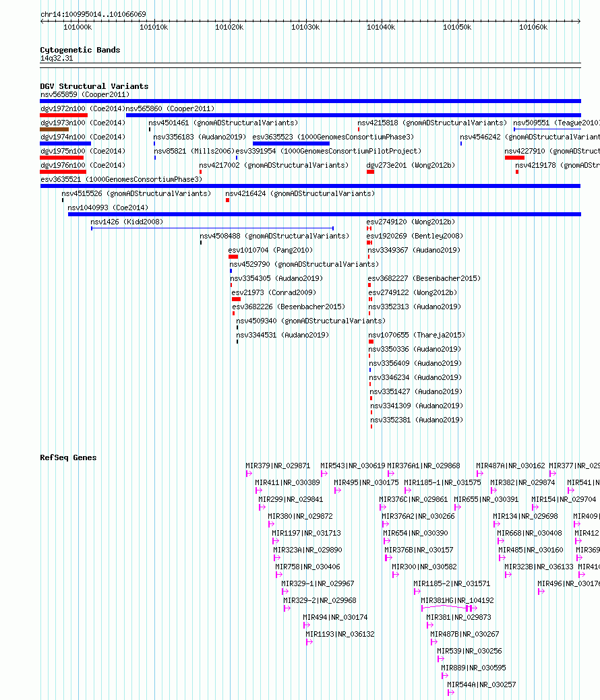Click the MIR494 gene arrow glyph

point(307,625)
